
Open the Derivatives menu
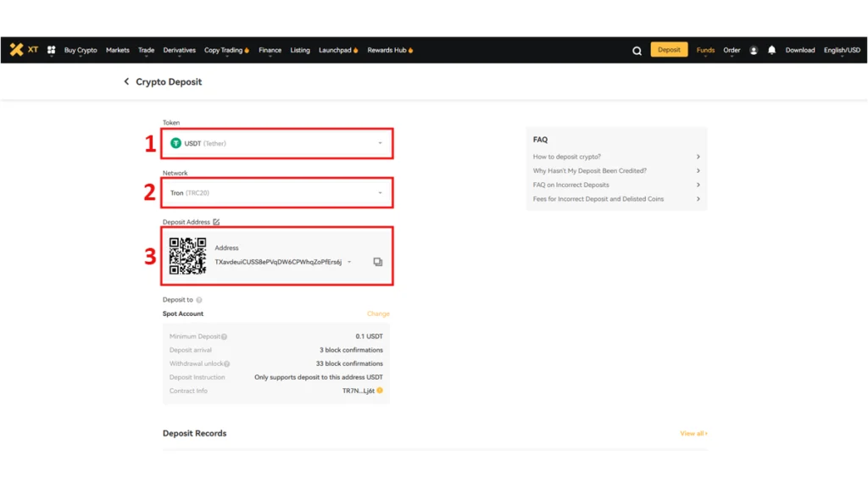coord(180,50)
